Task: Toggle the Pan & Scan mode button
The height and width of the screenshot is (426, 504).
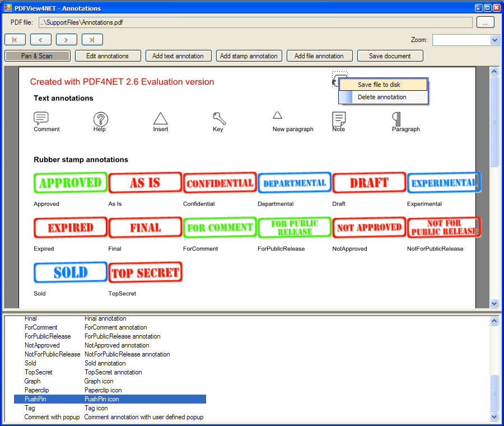Action: 38,56
